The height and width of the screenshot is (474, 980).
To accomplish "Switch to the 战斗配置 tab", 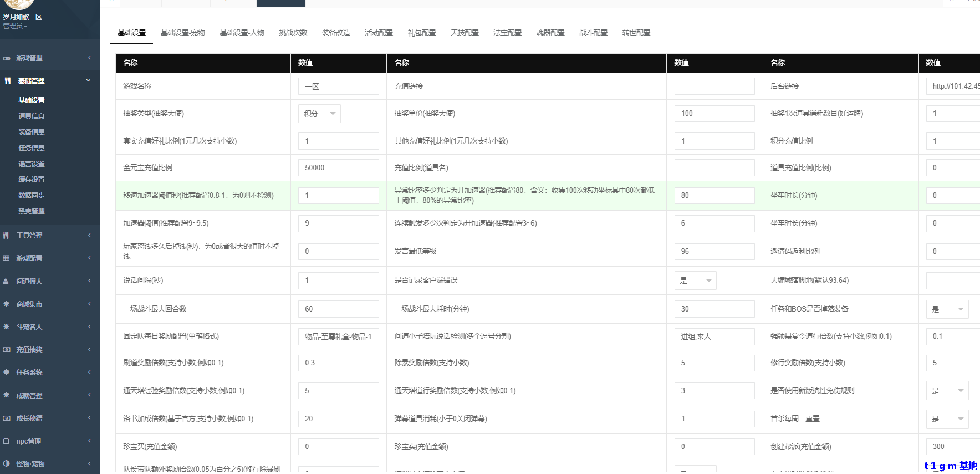I will click(593, 33).
